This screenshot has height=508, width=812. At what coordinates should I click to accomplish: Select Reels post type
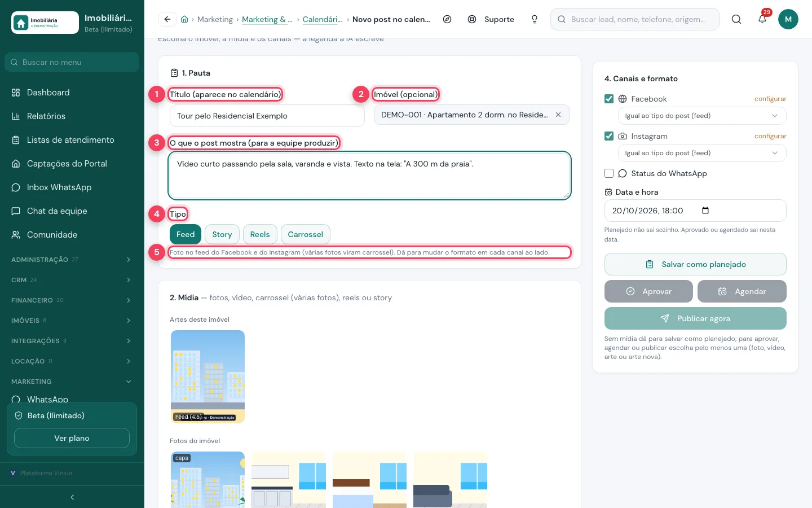pyautogui.click(x=260, y=234)
